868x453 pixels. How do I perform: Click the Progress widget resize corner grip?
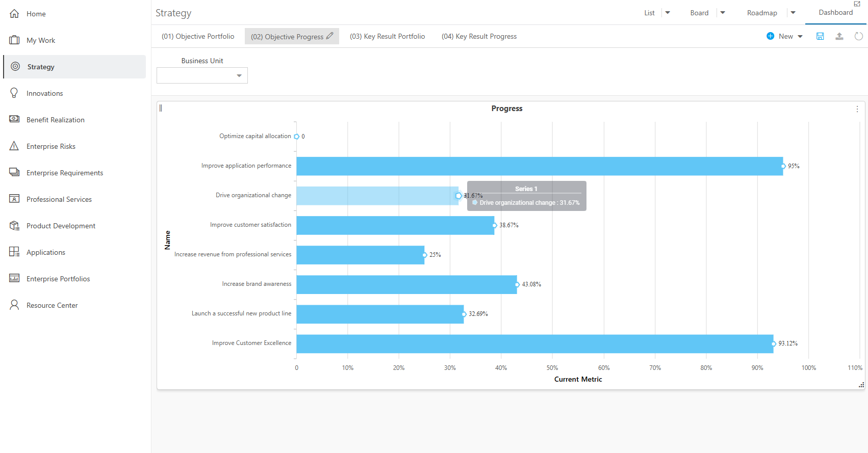click(x=861, y=385)
